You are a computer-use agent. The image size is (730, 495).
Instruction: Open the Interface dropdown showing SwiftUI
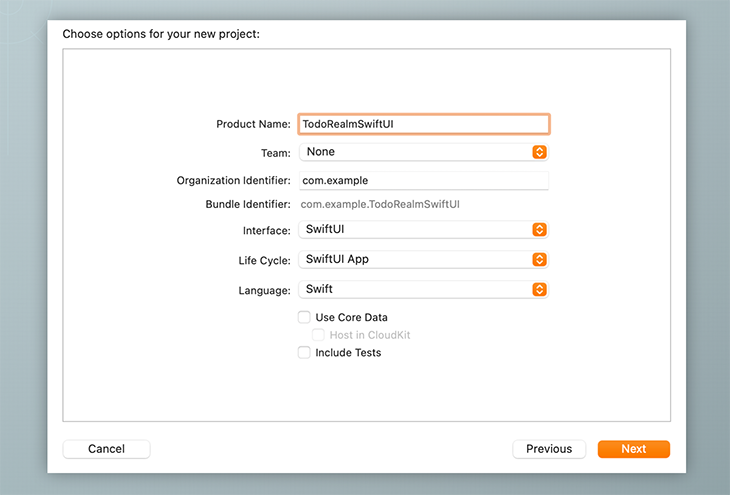pyautogui.click(x=415, y=230)
